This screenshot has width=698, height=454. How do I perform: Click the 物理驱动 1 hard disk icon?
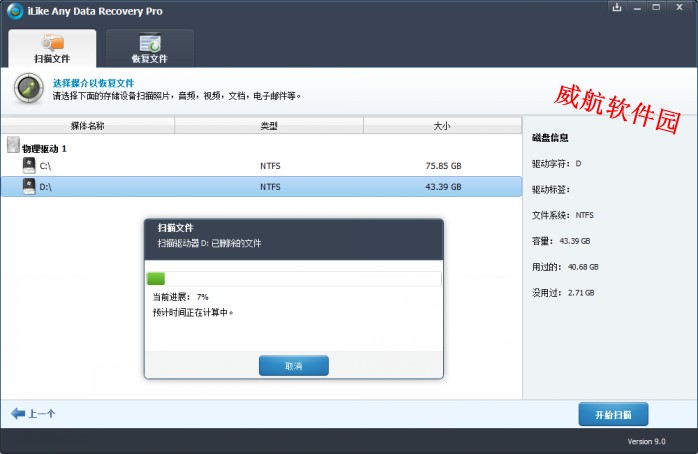(13, 145)
